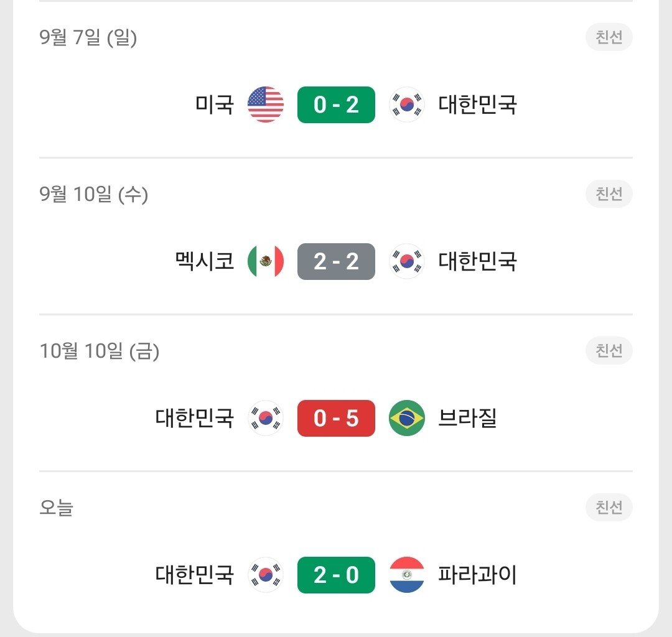672x637 pixels.
Task: Click Korea flag in the Brazil match
Action: point(266,418)
